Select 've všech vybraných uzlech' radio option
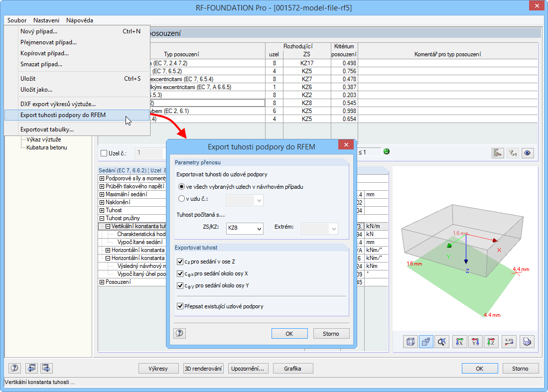 pyautogui.click(x=181, y=187)
